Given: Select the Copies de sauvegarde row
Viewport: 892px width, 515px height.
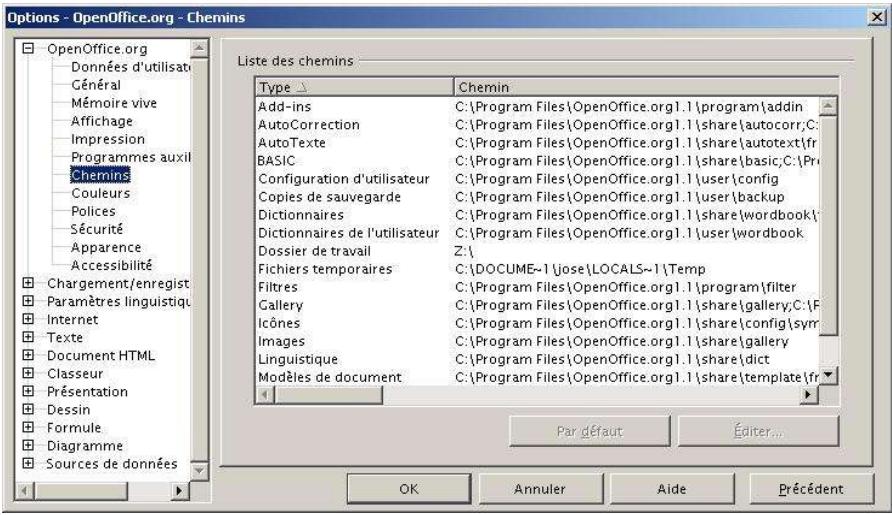Looking at the screenshot, I should point(538,197).
